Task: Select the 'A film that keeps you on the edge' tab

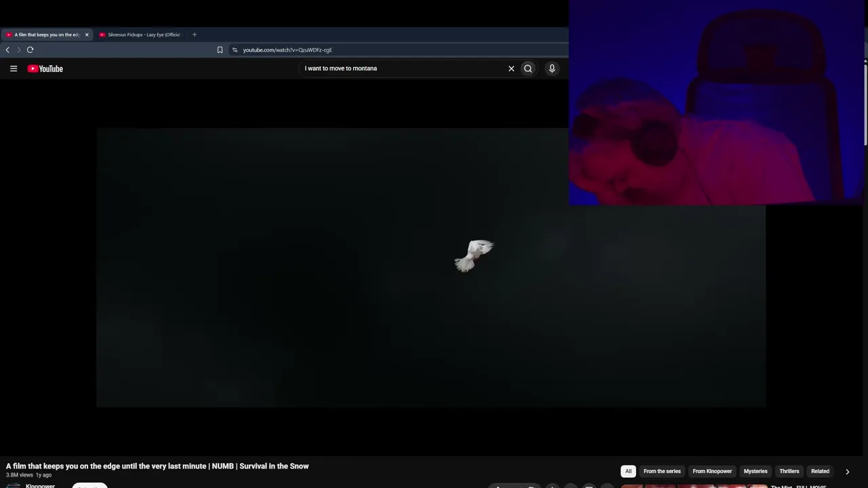Action: [47, 35]
